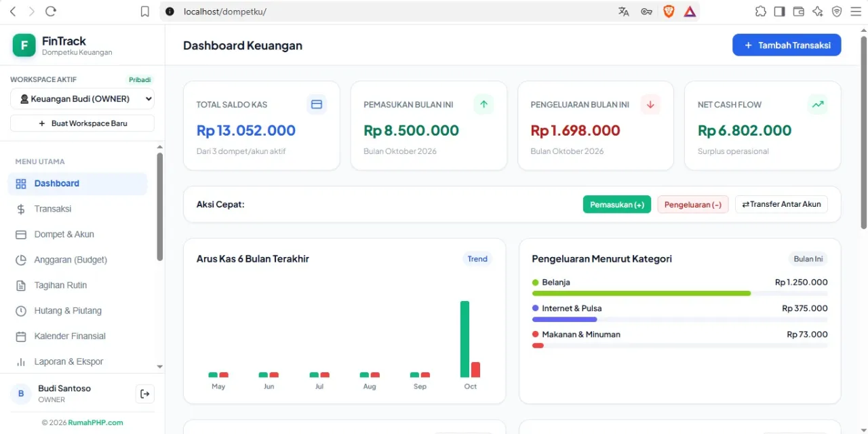Click the logout icon beside Budi Santoso

[145, 394]
